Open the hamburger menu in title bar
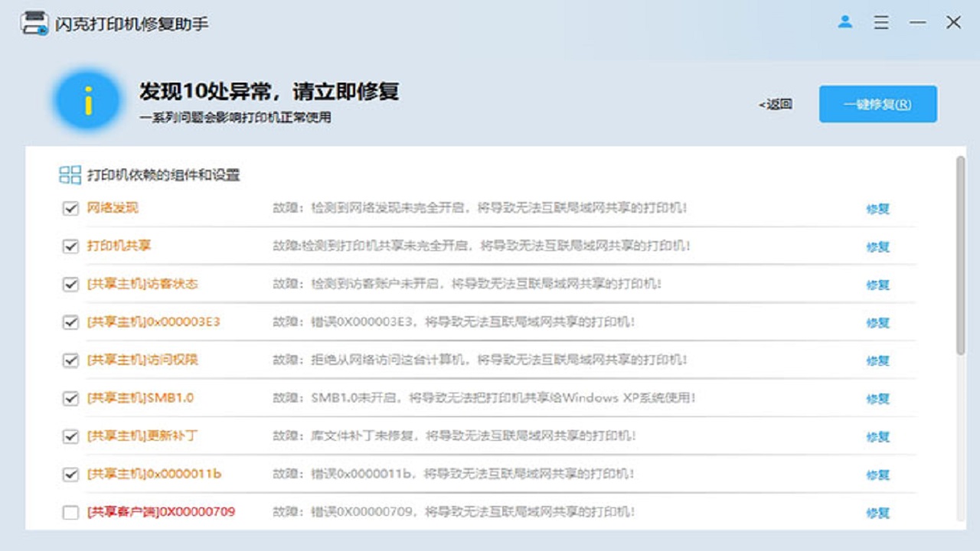The width and height of the screenshot is (980, 551). [881, 22]
